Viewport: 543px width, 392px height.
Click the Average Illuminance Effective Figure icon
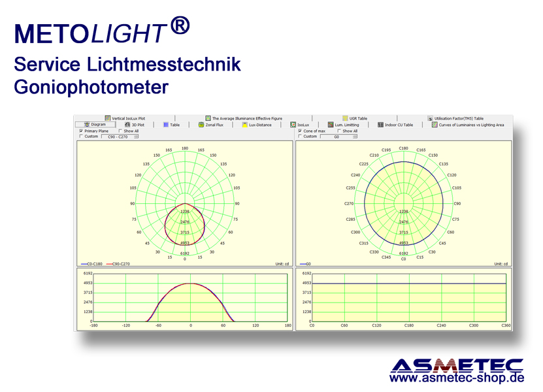click(208, 118)
